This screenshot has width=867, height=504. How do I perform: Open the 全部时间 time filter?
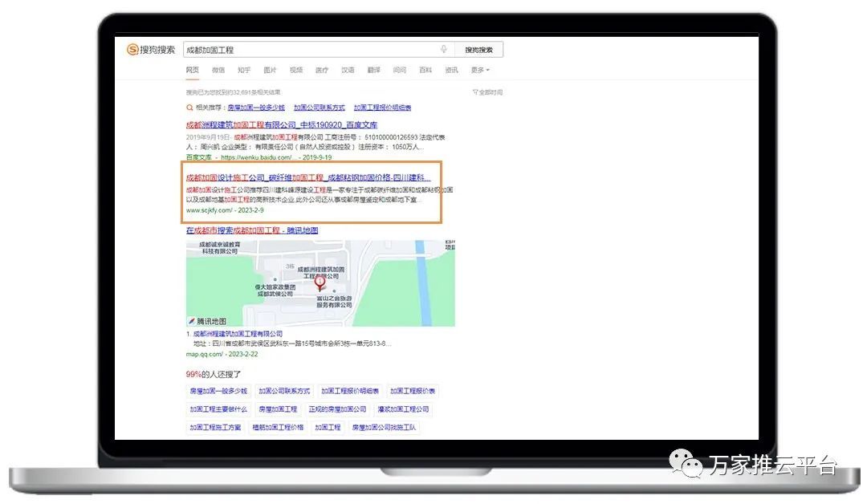[x=488, y=92]
